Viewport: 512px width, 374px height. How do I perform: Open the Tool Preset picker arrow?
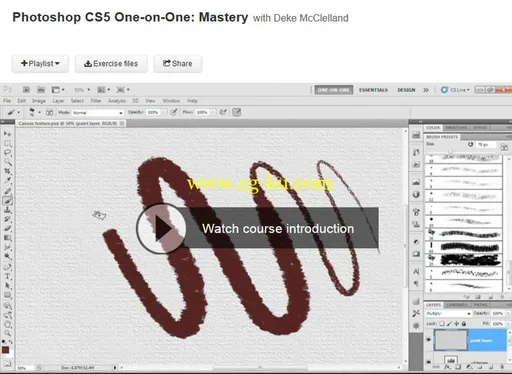click(18, 112)
